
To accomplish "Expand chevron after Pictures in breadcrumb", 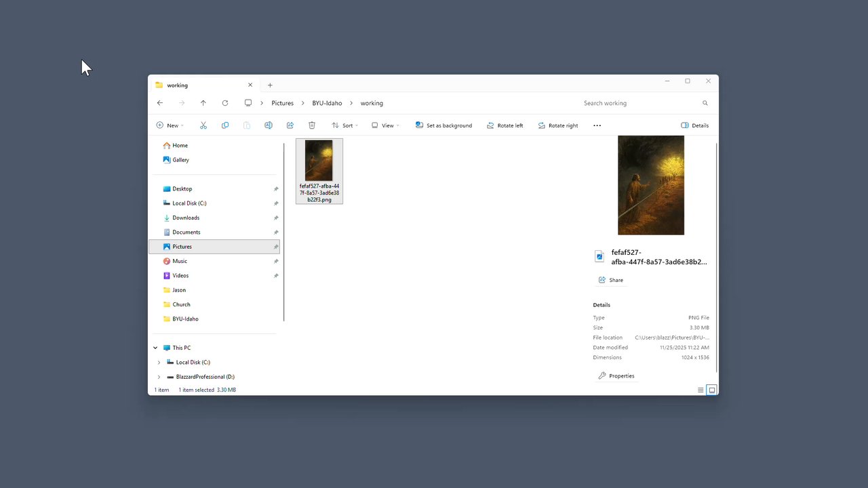I will tap(303, 103).
